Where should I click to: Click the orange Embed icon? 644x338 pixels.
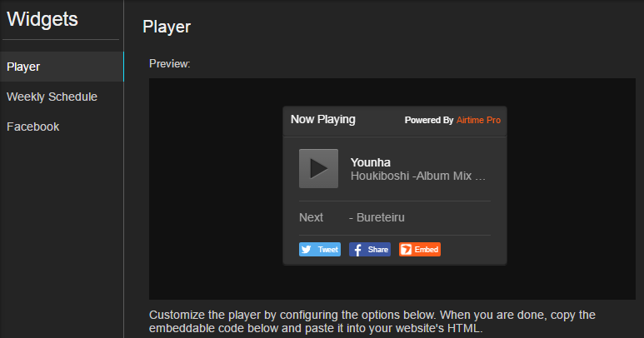coord(406,250)
